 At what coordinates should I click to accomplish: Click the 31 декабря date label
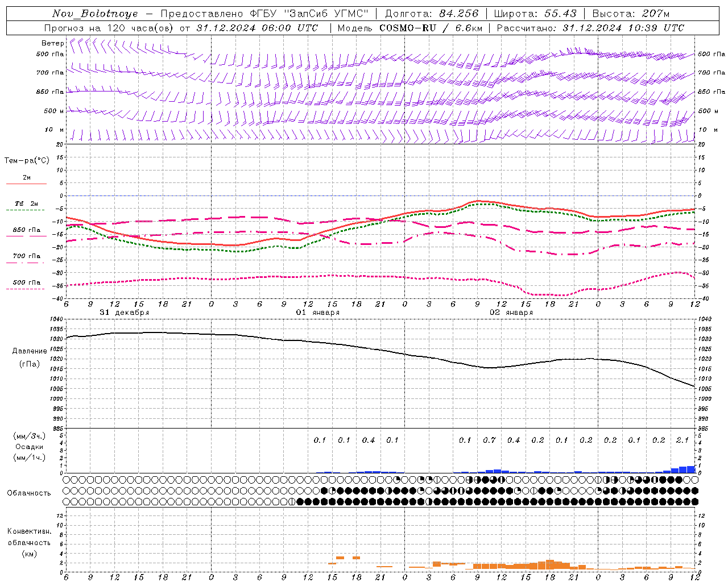point(125,313)
